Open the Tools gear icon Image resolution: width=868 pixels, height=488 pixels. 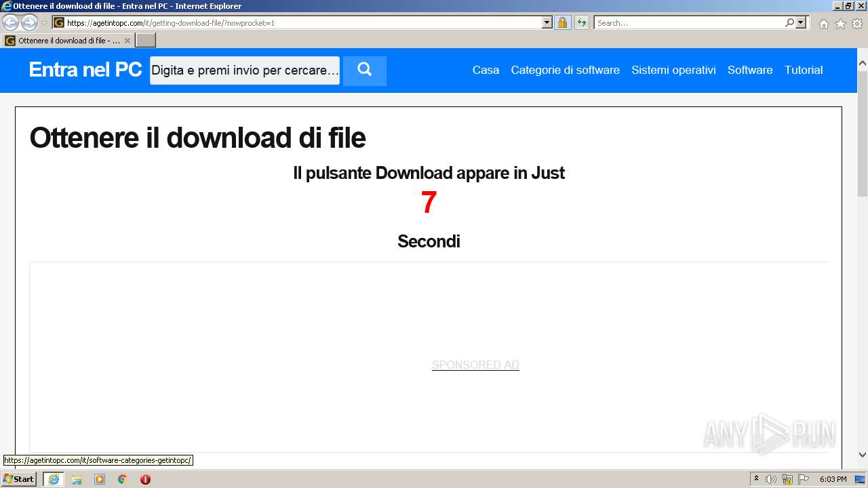pos(857,24)
